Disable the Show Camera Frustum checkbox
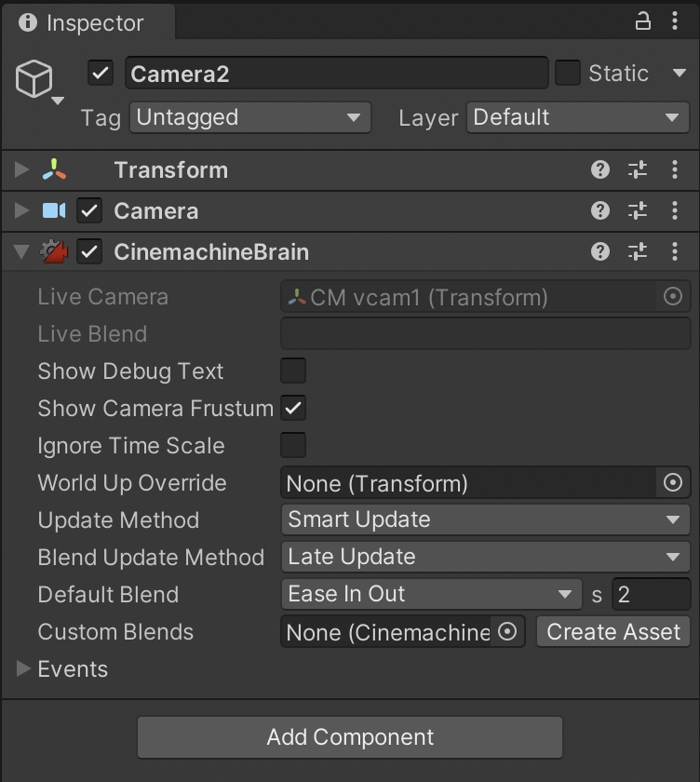 tap(294, 408)
